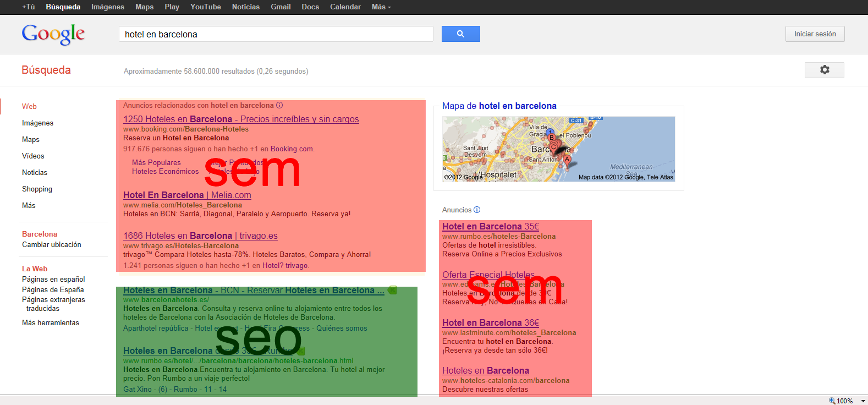Screen dimensions: 868x405
Task: Click the Iniciar sesión button
Action: pos(815,34)
